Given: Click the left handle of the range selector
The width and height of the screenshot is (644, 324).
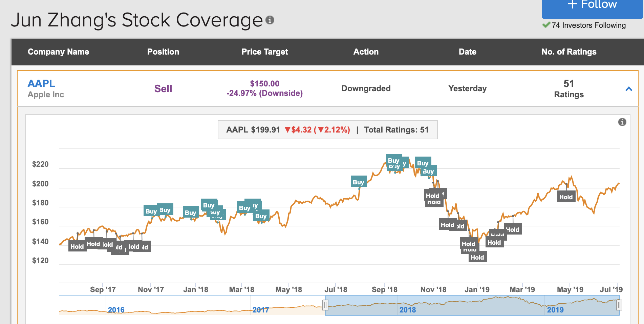Looking at the screenshot, I should (x=325, y=305).
